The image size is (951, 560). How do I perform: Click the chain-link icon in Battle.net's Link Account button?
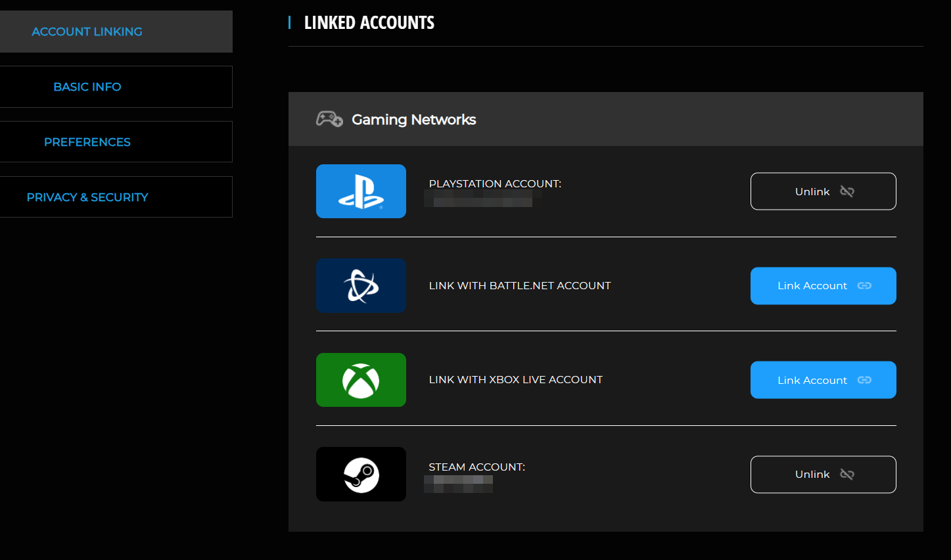(864, 286)
